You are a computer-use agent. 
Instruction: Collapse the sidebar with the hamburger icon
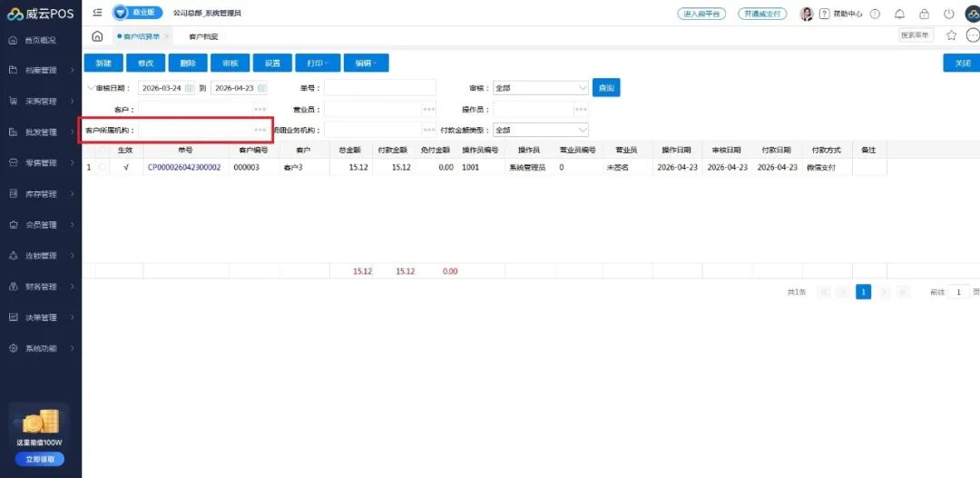click(x=97, y=13)
